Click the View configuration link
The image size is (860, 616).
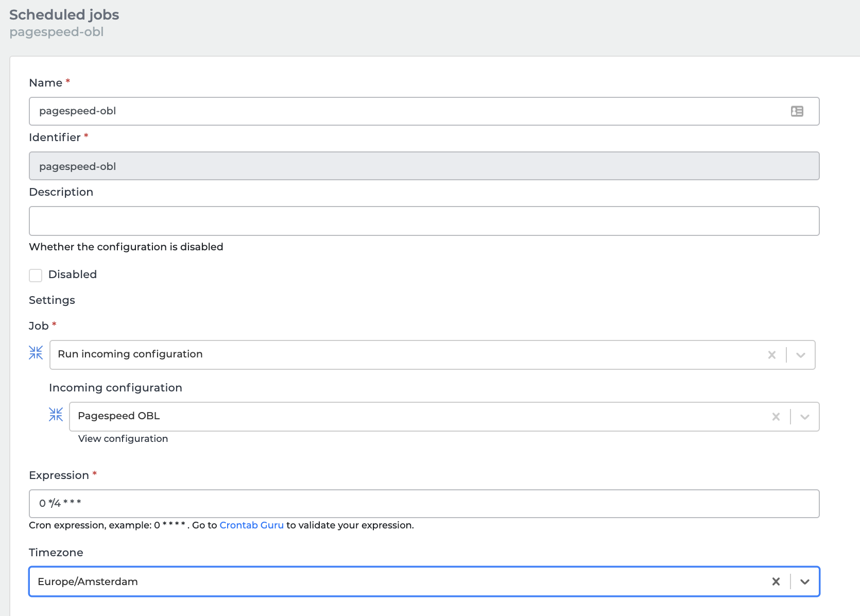point(123,439)
